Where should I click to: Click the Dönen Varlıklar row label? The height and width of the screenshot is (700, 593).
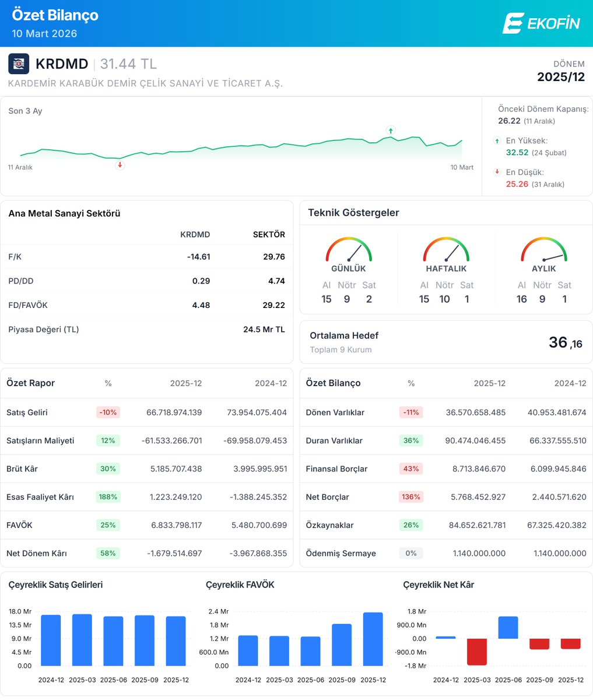pyautogui.click(x=335, y=412)
